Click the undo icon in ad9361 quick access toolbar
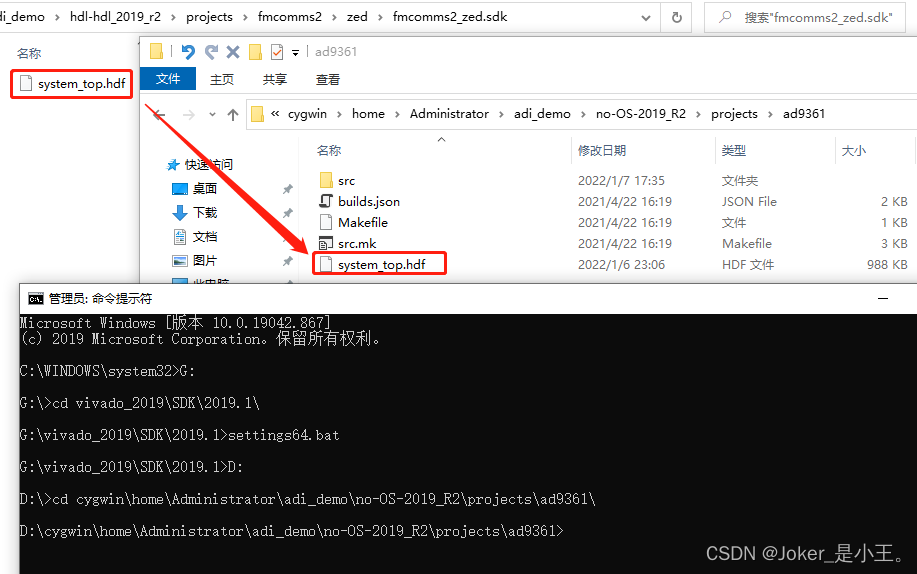The image size is (917, 574). [x=188, y=52]
